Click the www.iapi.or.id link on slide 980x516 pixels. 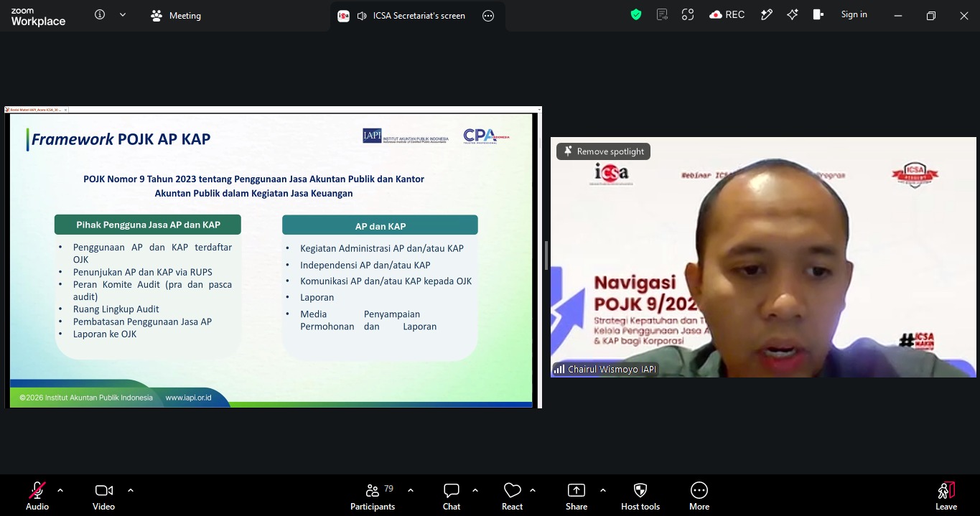(x=188, y=398)
